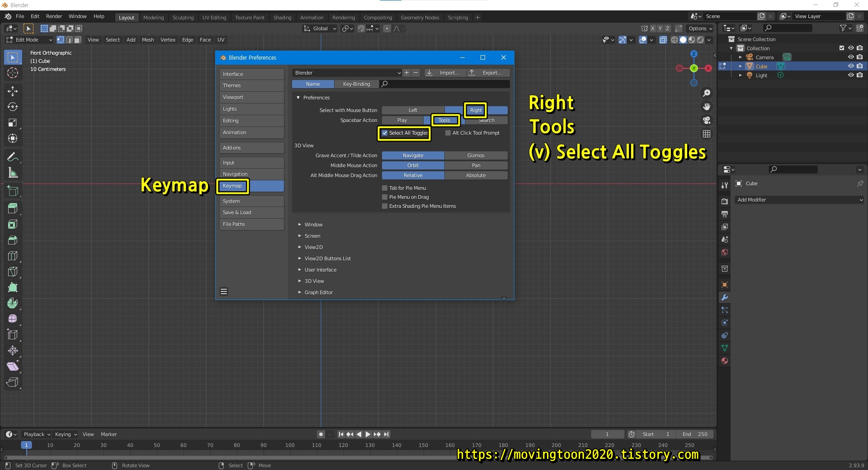Set Grave Accent action to Gizmos
The width and height of the screenshot is (868, 470).
476,155
